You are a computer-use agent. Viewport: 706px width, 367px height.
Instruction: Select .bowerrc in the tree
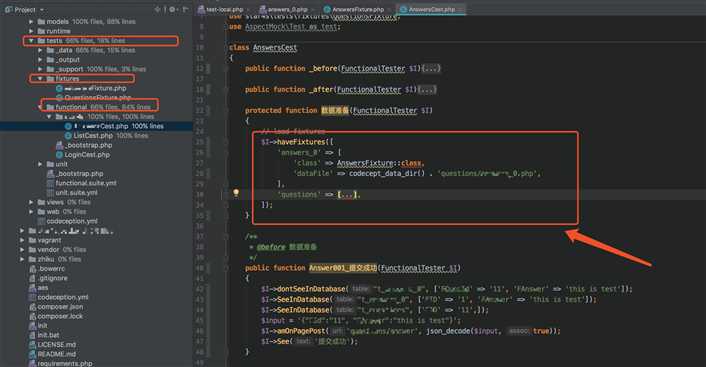tap(51, 268)
